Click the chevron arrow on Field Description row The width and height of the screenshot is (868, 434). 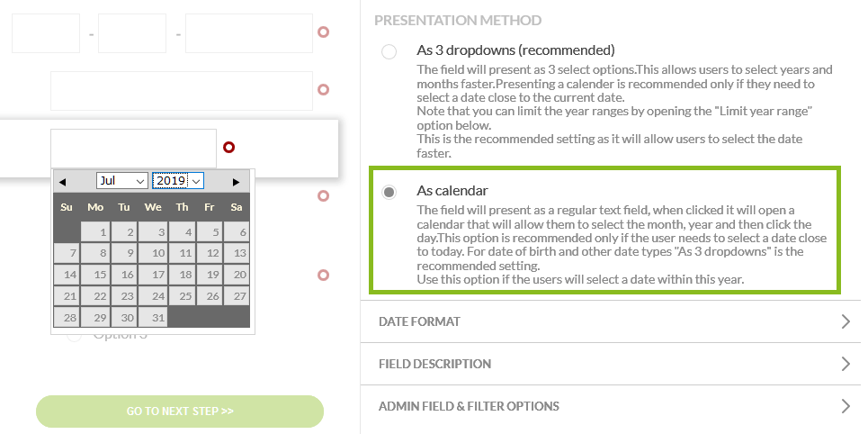pyautogui.click(x=845, y=364)
